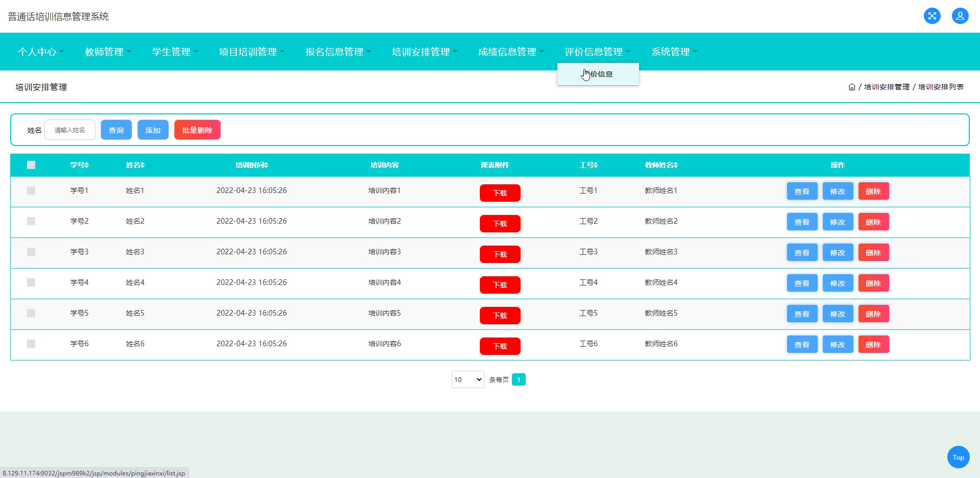Toggle the select-all header checkbox
The image size is (980, 478).
[31, 165]
